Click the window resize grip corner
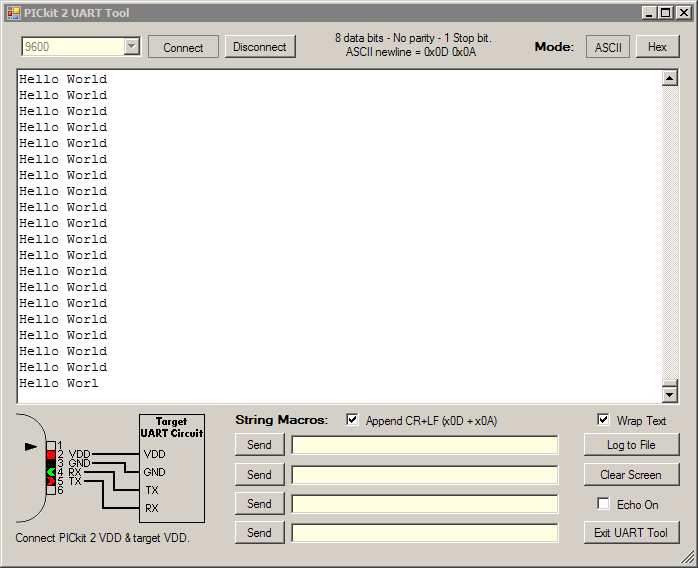The height and width of the screenshot is (568, 698). 689,557
